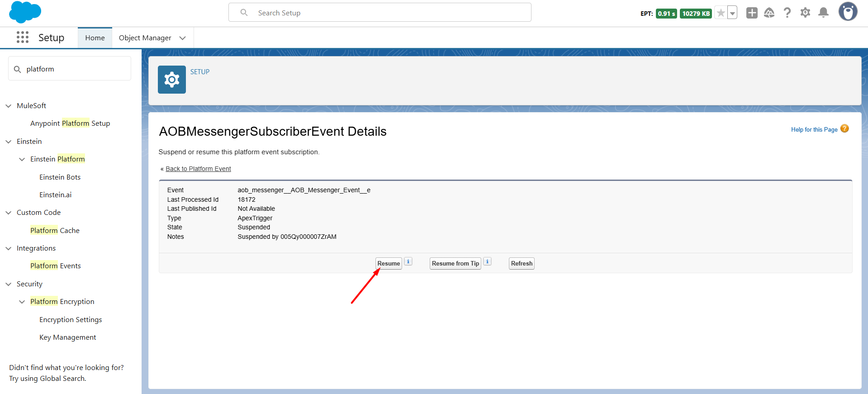Open the user profile avatar
The image size is (868, 394).
[848, 12]
